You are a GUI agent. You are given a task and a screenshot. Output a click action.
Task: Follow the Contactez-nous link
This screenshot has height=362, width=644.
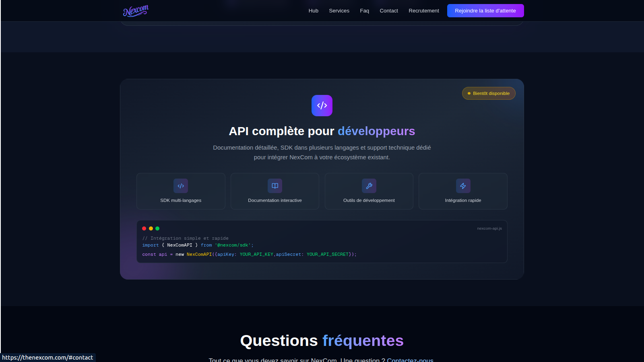pos(410,360)
